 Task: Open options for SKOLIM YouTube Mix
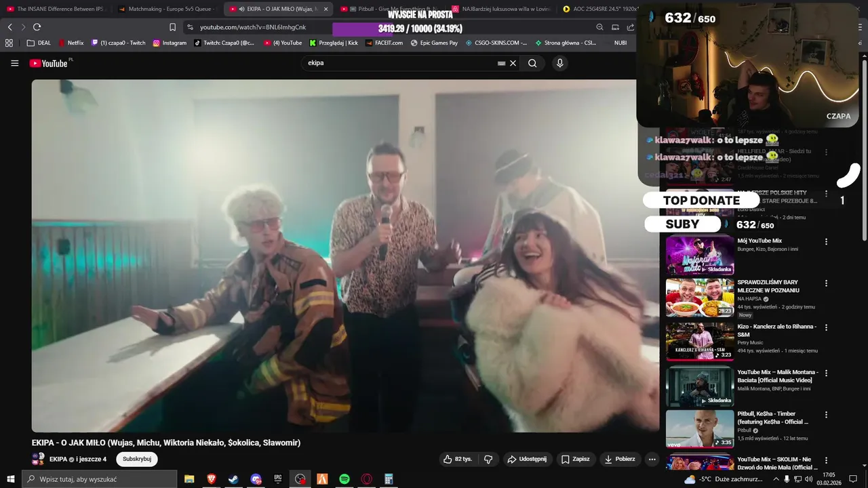coord(826,460)
